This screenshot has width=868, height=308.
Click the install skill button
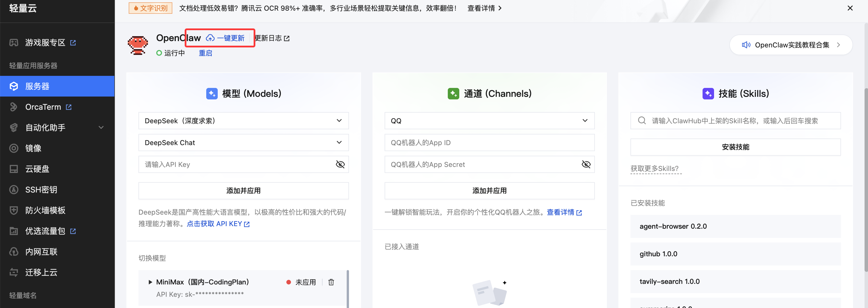coord(735,147)
